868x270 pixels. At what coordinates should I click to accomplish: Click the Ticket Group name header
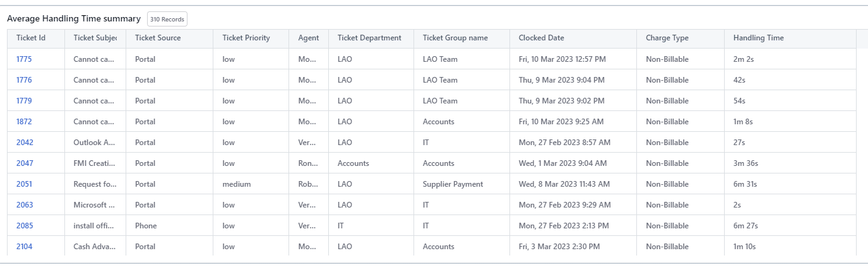455,38
